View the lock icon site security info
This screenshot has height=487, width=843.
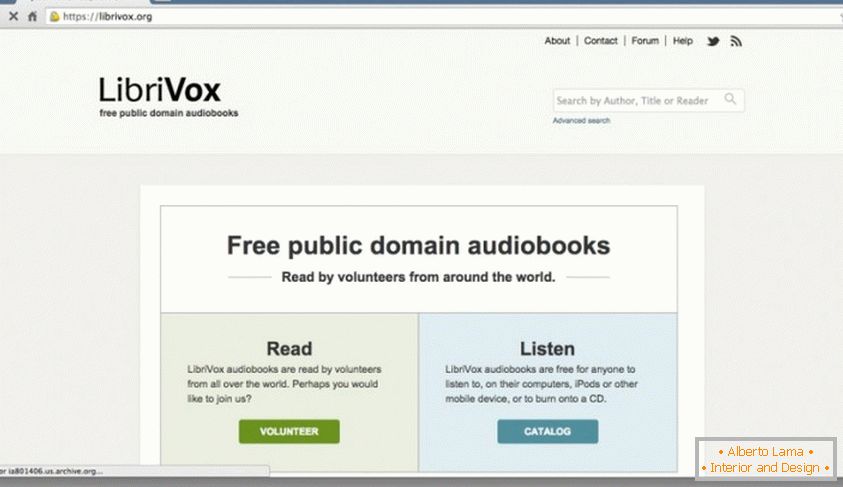coord(54,17)
